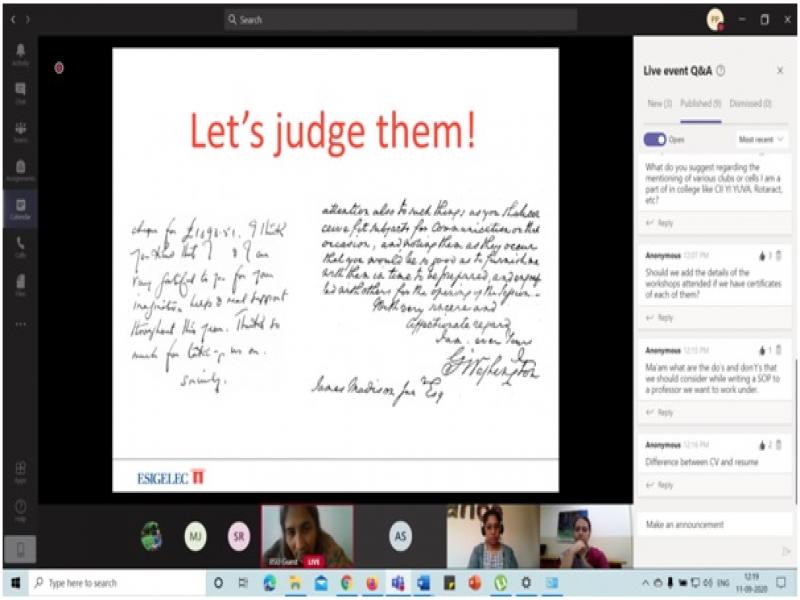Viewport: 800px width, 600px height.
Task: Click the Help icon in the sidebar
Action: (x=20, y=509)
